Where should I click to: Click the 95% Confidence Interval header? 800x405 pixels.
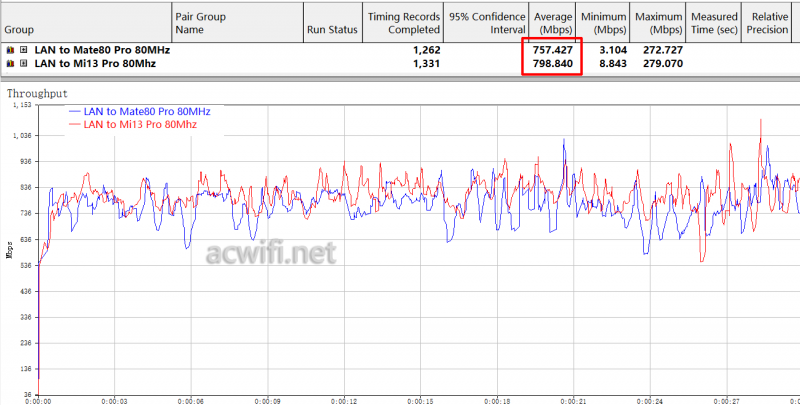tap(484, 23)
